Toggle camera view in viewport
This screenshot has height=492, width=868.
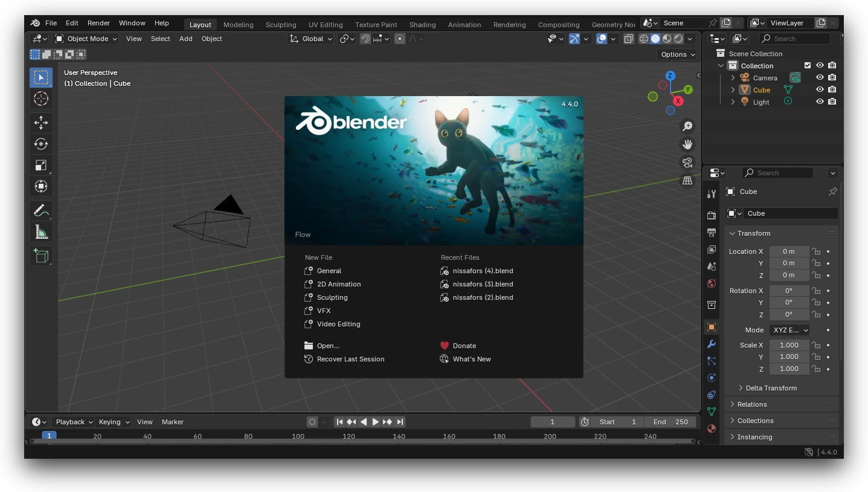point(687,163)
